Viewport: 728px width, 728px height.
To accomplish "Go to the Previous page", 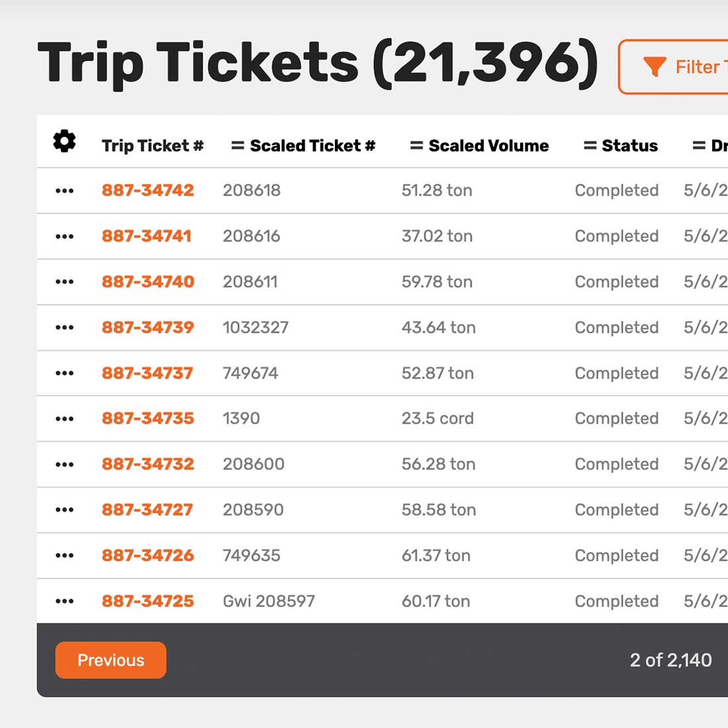I will click(x=111, y=660).
